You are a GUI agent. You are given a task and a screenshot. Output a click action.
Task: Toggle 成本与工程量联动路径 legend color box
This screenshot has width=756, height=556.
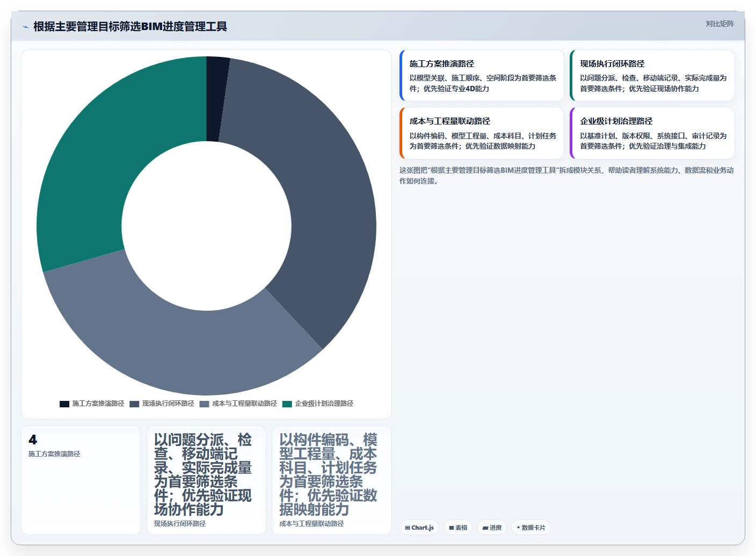coord(204,404)
